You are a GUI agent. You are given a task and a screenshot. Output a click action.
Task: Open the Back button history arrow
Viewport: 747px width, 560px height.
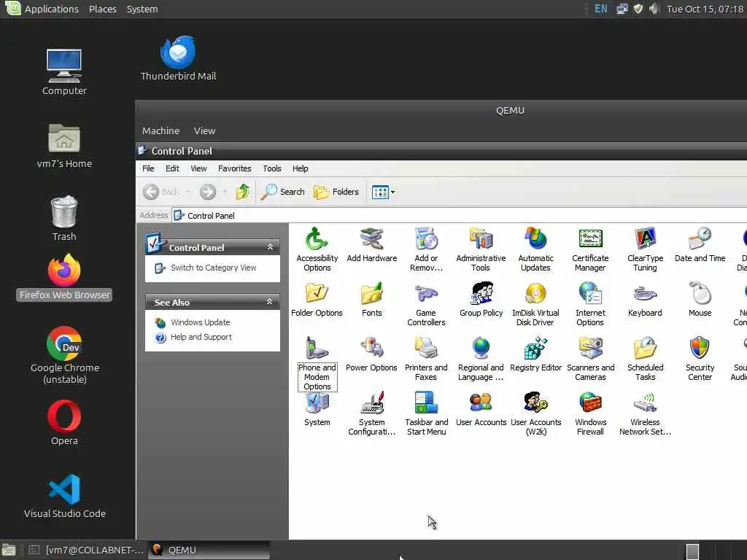[x=187, y=192]
